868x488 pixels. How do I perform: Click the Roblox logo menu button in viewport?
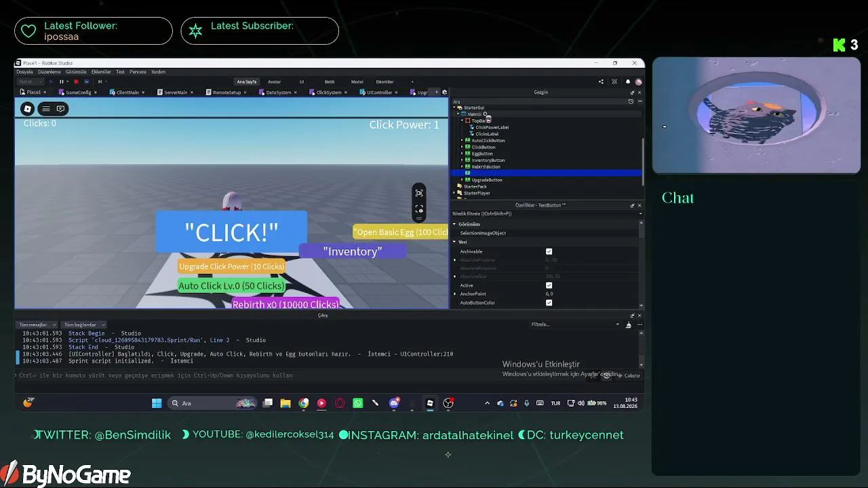[x=27, y=108]
